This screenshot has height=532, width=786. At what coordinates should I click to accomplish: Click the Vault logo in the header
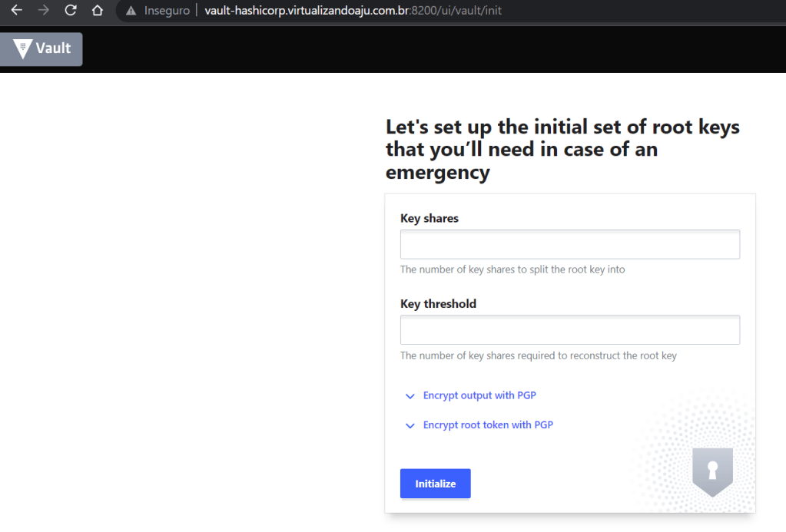[x=41, y=48]
